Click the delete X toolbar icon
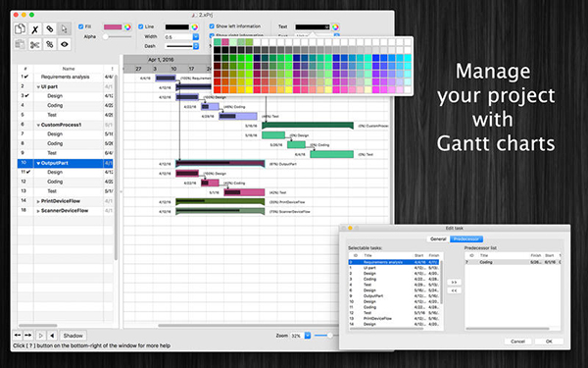The width and height of the screenshot is (588, 368). tap(35, 29)
